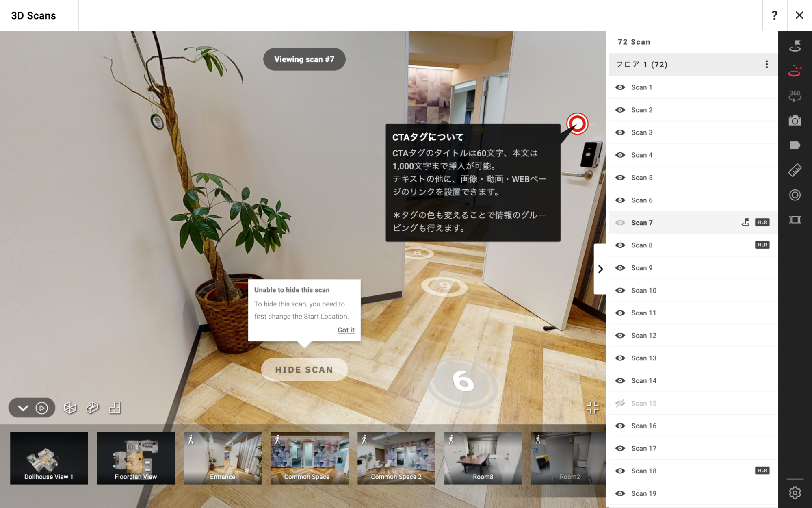Hide Scan 4 using its eye icon
Image resolution: width=812 pixels, height=508 pixels.
point(620,155)
